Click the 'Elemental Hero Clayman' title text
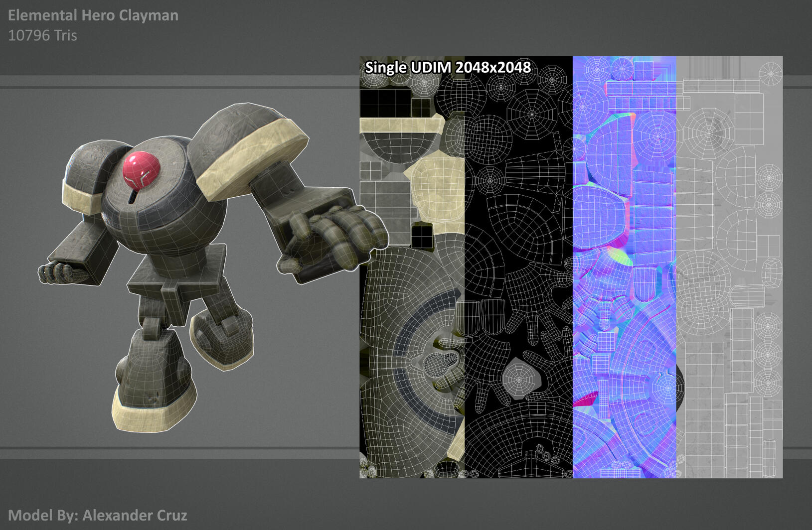812x530 pixels. [93, 15]
